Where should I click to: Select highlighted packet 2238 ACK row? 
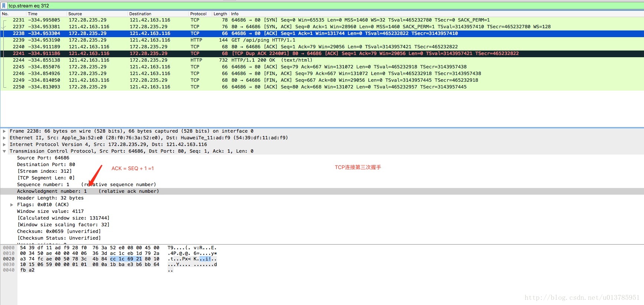click(x=322, y=33)
